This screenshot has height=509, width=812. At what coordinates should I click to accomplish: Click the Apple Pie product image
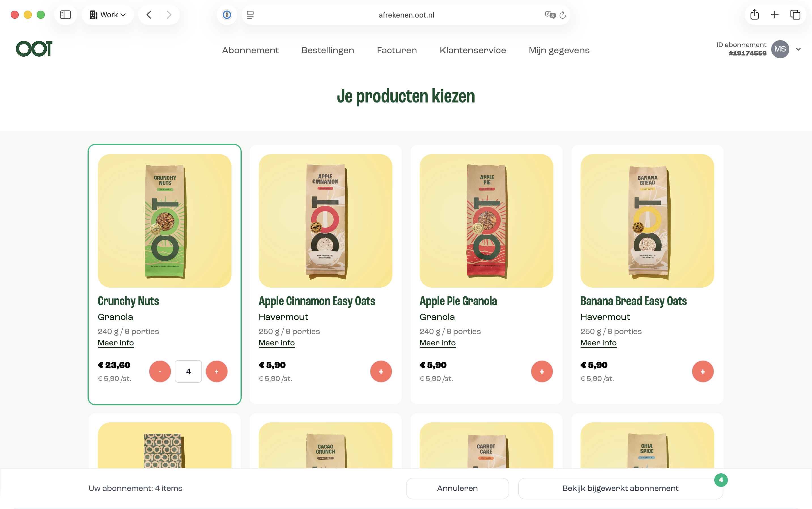point(486,221)
